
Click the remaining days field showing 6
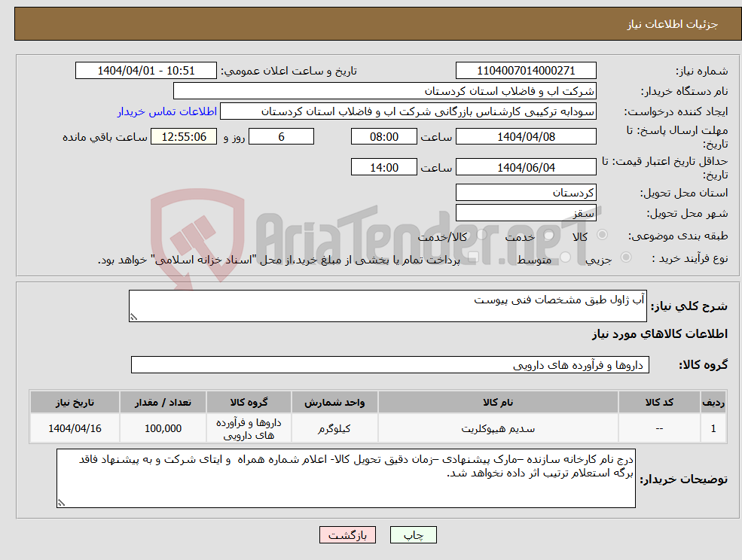point(281,137)
